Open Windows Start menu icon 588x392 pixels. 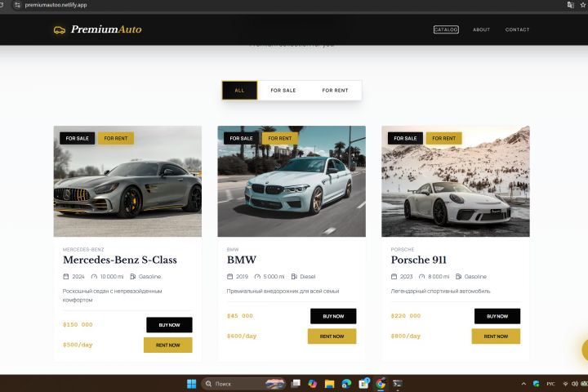click(x=192, y=383)
